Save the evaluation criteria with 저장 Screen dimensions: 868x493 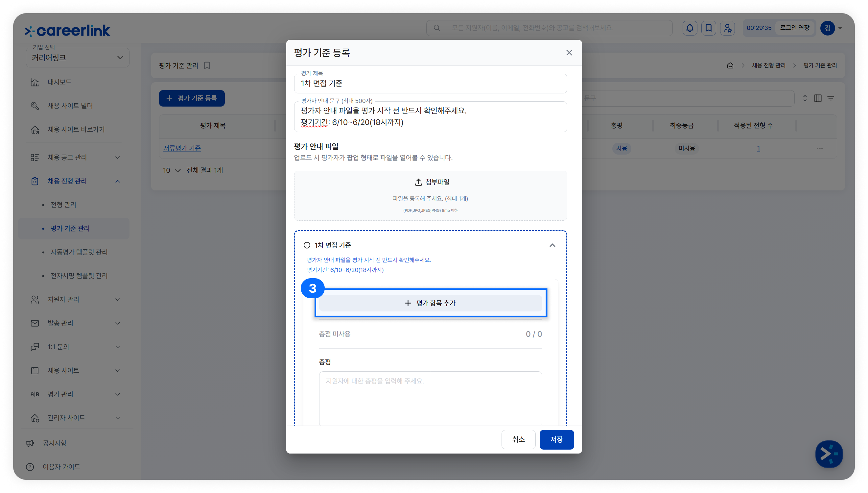point(556,439)
